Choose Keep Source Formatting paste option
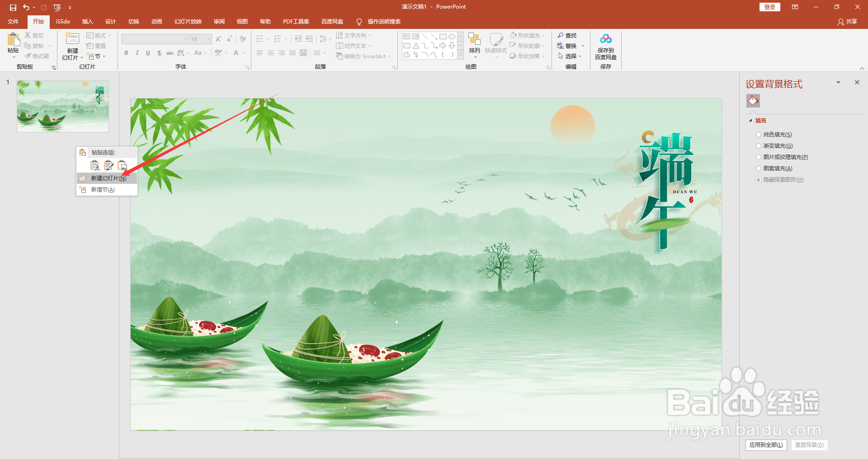Screen dimensions: 868x459 [x=109, y=165]
